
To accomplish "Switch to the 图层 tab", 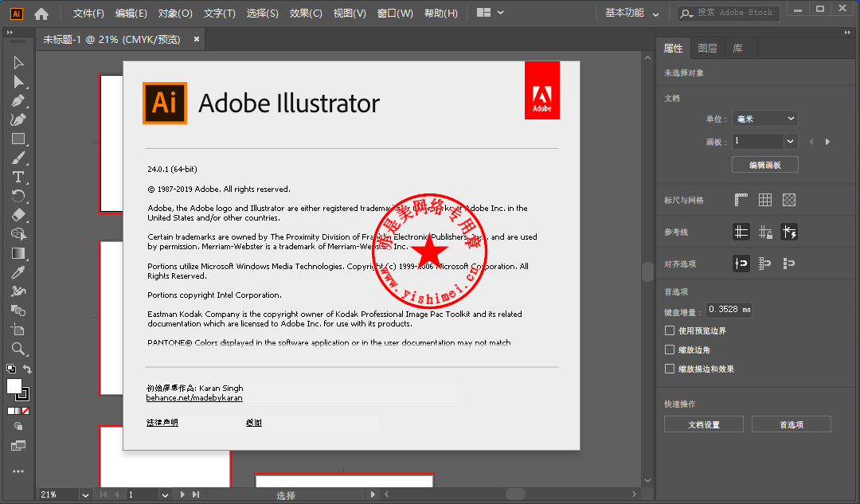I will [708, 49].
